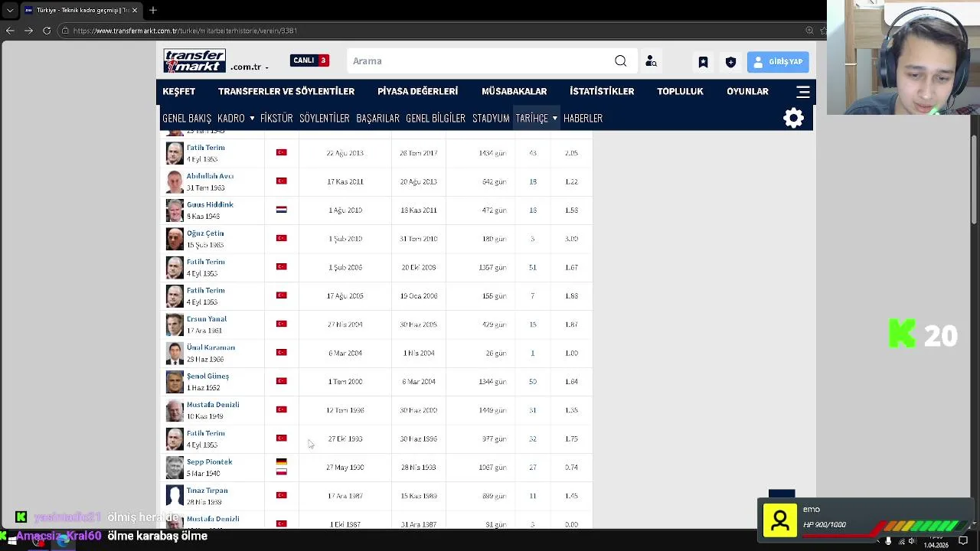Click Sepp Piontek's portrait thumbnail

pos(175,468)
